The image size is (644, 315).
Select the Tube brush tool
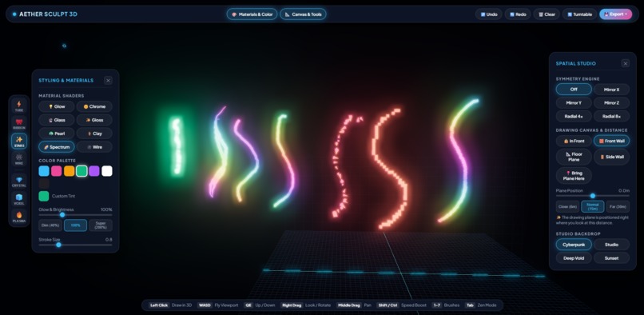(x=19, y=106)
